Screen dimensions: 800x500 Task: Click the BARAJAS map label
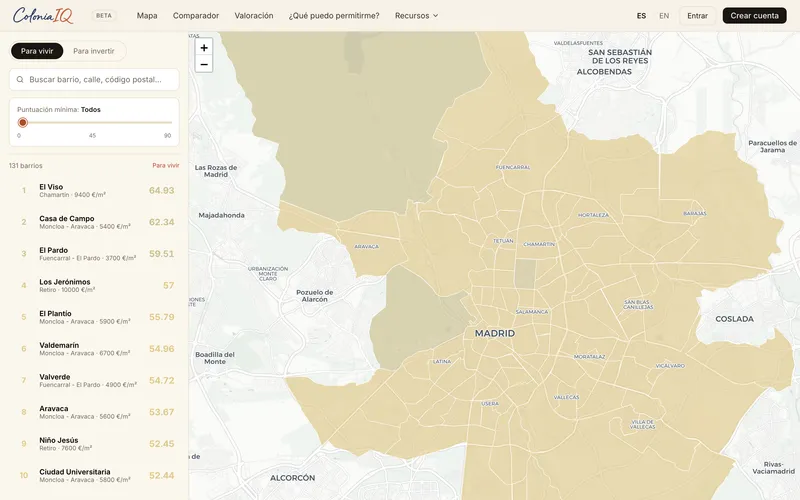pos(695,214)
